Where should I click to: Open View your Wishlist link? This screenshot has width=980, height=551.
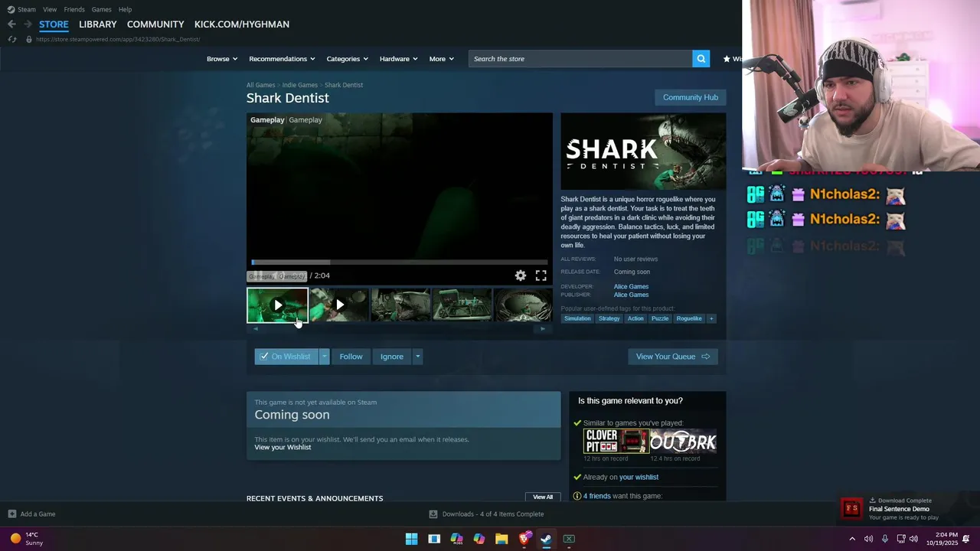[283, 447]
